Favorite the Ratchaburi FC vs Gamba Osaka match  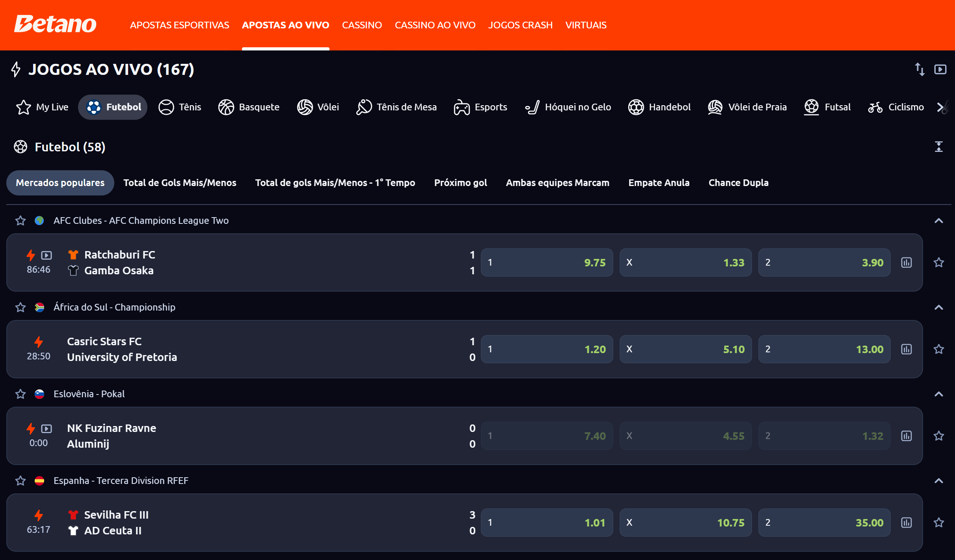[939, 262]
